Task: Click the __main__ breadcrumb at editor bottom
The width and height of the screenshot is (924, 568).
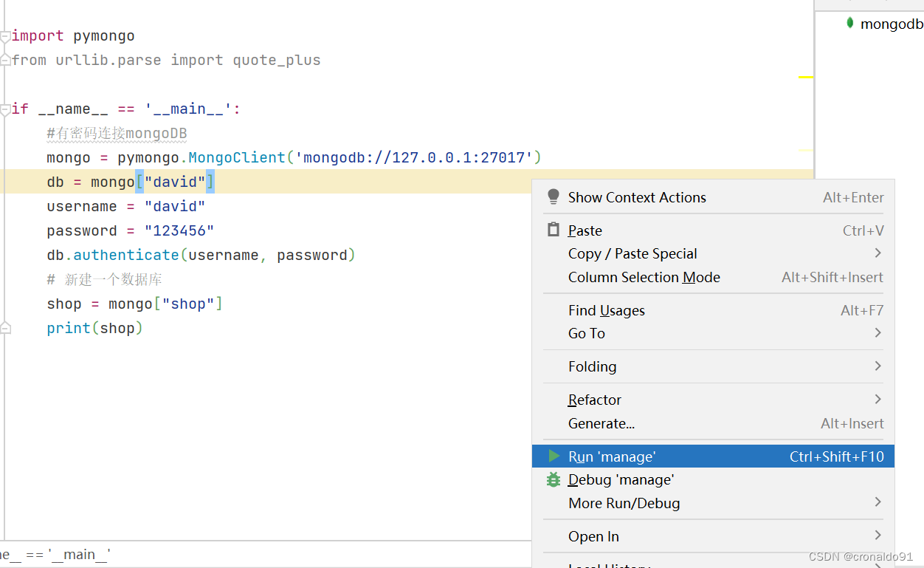Action: [55, 554]
